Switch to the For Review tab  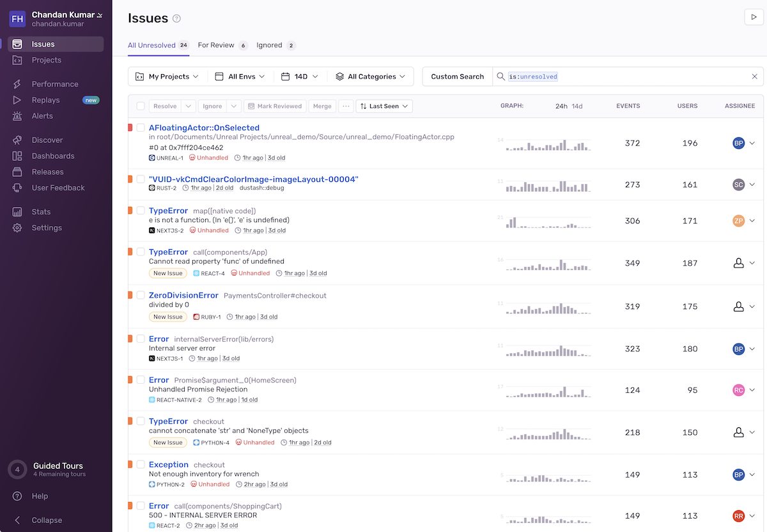pos(216,45)
